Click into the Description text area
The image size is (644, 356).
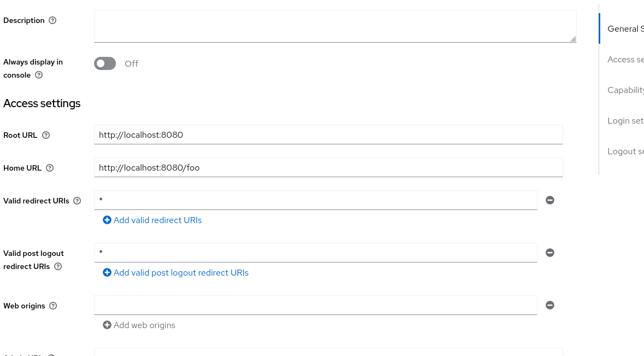(x=335, y=26)
